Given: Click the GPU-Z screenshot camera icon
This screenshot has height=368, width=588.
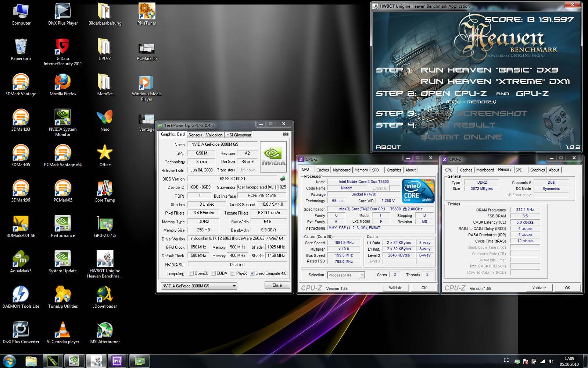Looking at the screenshot, I should (285, 134).
